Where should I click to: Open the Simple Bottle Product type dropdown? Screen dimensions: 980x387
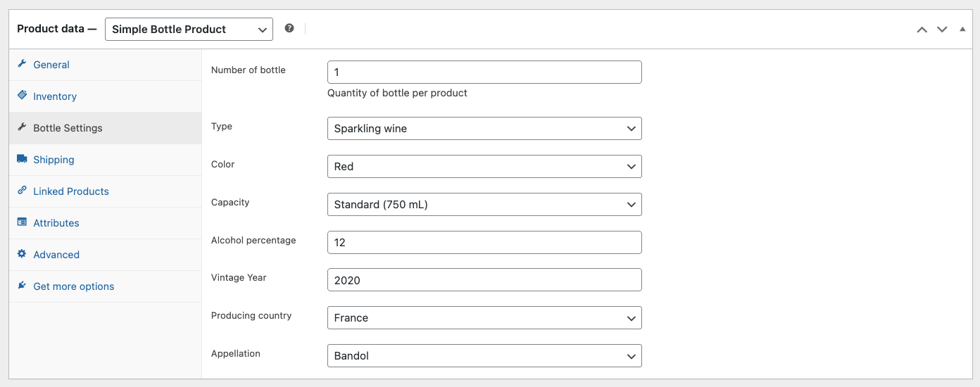coord(189,29)
